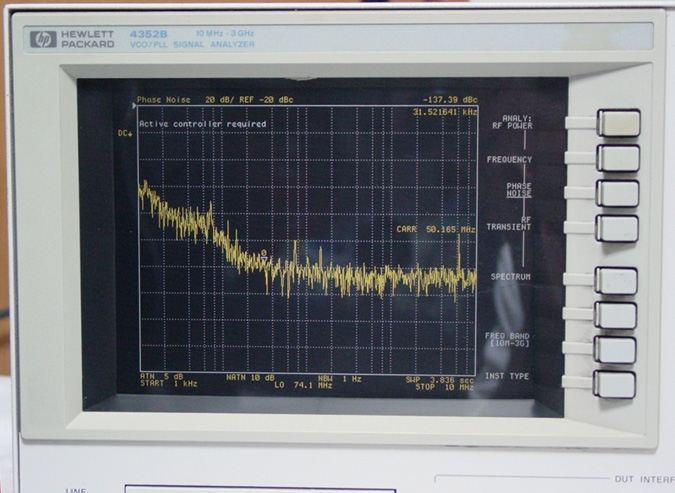Image resolution: width=675 pixels, height=493 pixels.
Task: Select the underlined PHASE NOISE menu label
Action: tap(519, 190)
